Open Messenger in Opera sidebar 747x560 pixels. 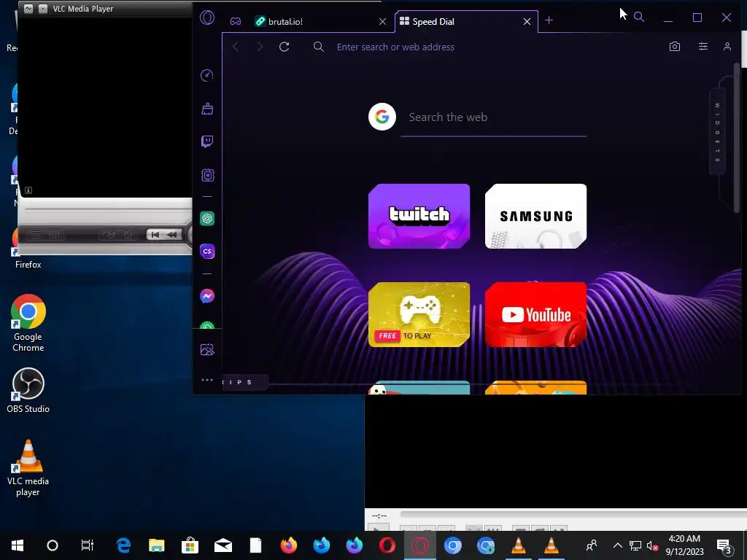tap(207, 296)
